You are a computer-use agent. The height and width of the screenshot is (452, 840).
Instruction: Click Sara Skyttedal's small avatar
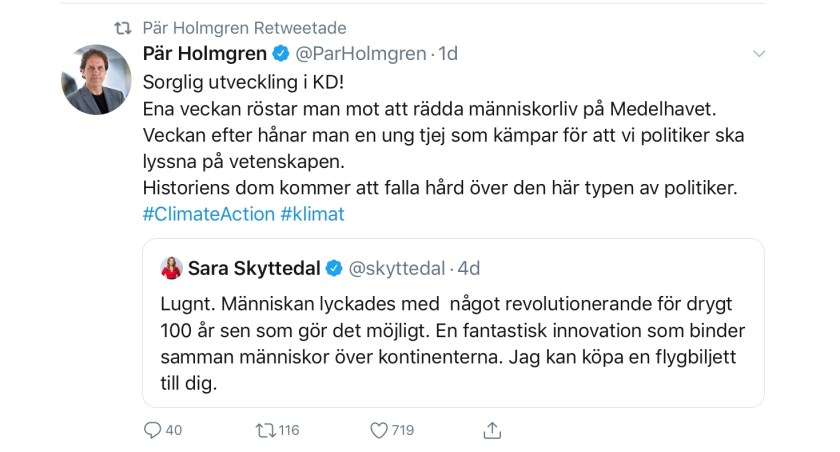[171, 268]
